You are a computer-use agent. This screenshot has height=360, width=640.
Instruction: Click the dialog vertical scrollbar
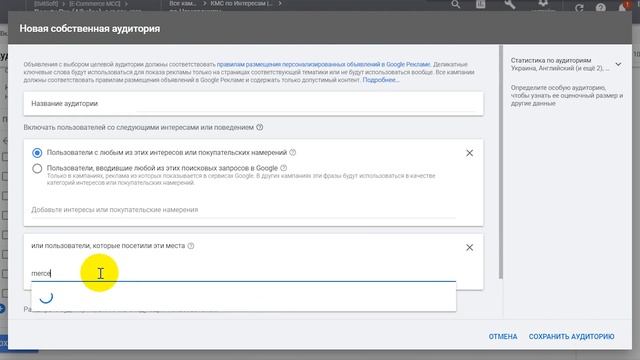500,162
